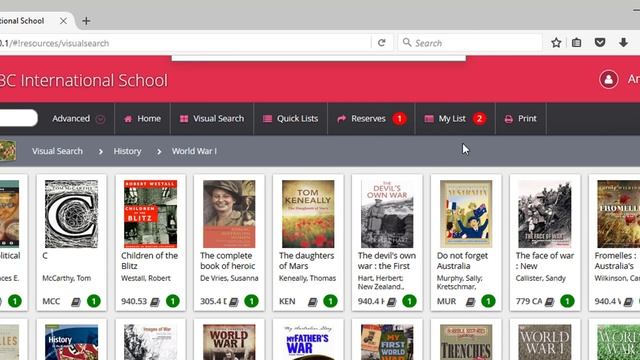The height and width of the screenshot is (360, 640).
Task: Click green availability badge on Do not forget Australia
Action: point(488,301)
